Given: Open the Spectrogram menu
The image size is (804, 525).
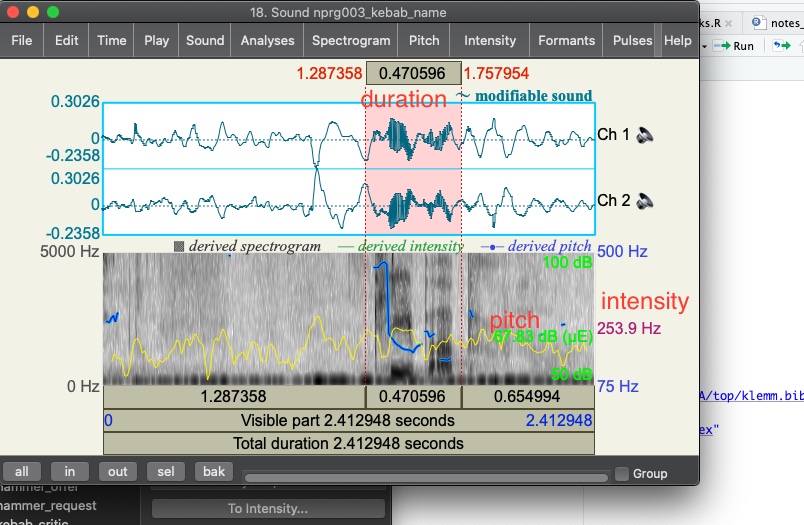Looking at the screenshot, I should (x=350, y=41).
